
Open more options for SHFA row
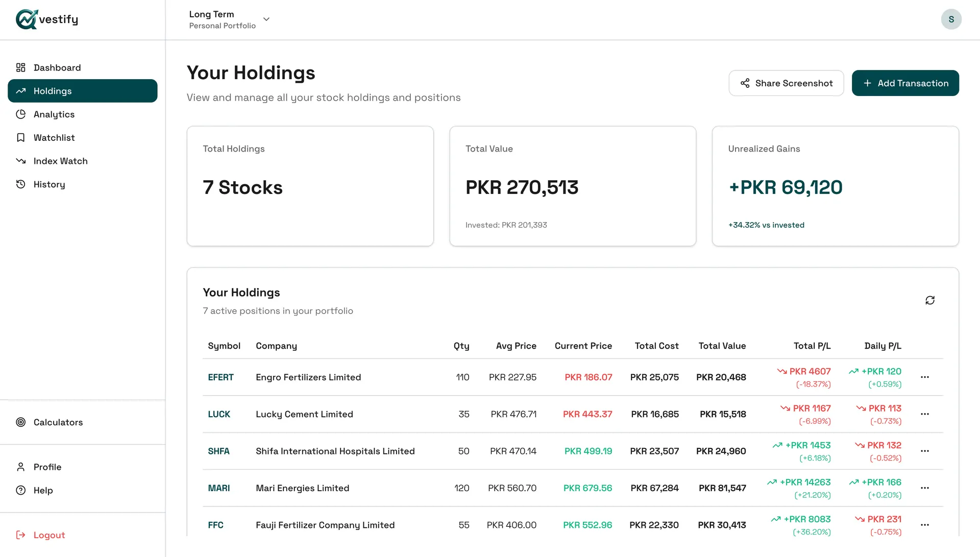click(x=925, y=451)
